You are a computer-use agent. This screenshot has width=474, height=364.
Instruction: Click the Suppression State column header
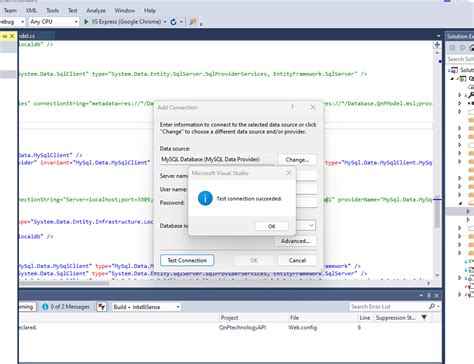click(x=396, y=317)
